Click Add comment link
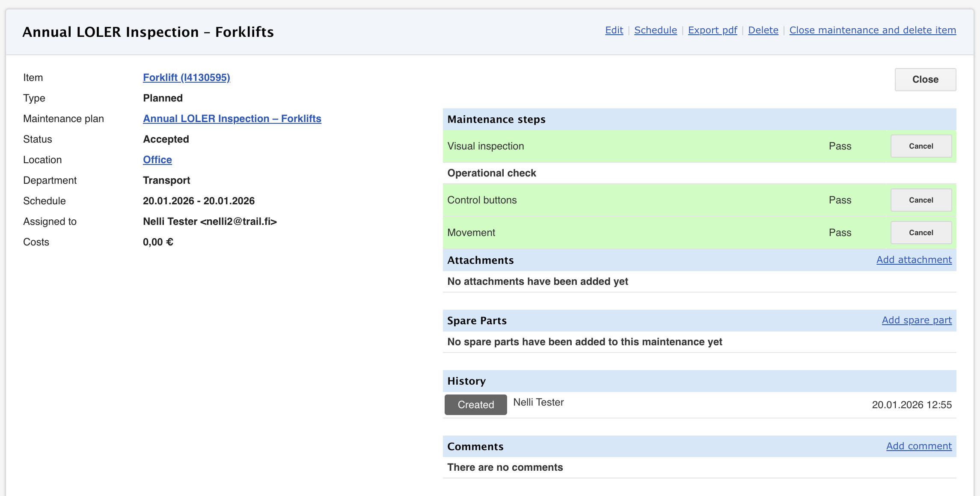This screenshot has height=496, width=980. [x=918, y=446]
